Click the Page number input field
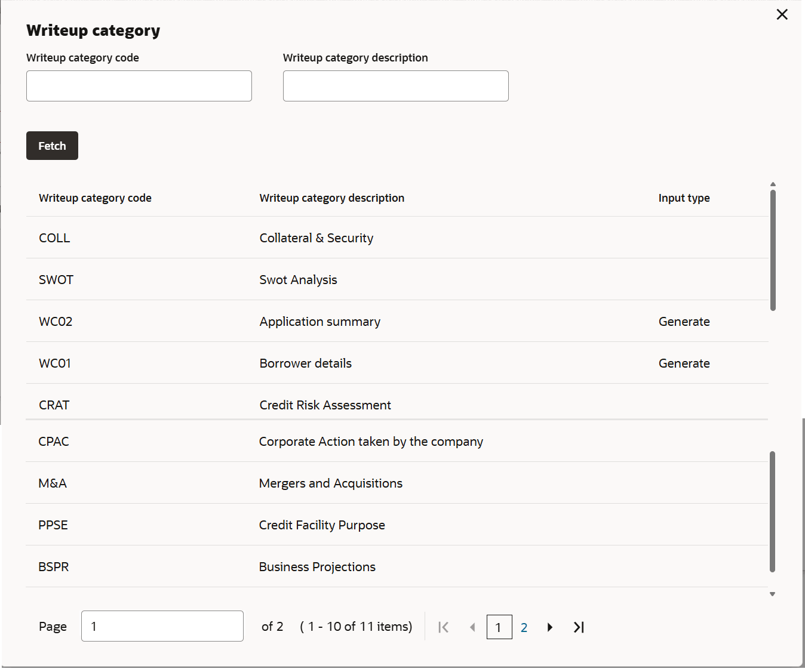This screenshot has height=672, width=805. (162, 626)
